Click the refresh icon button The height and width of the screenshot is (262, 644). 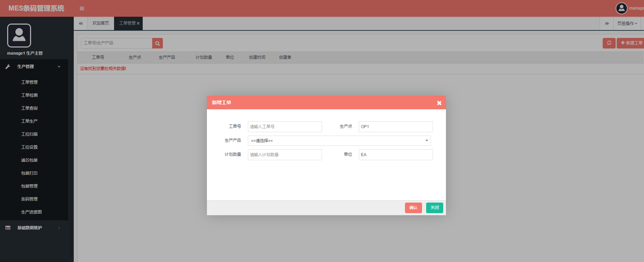(609, 43)
